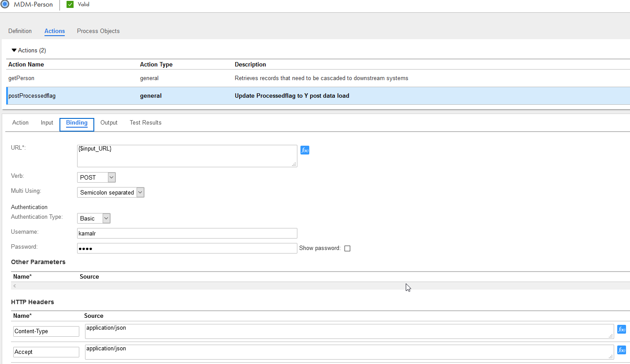Open formula editor for the URL field
The width and height of the screenshot is (630, 364).
[x=305, y=150]
